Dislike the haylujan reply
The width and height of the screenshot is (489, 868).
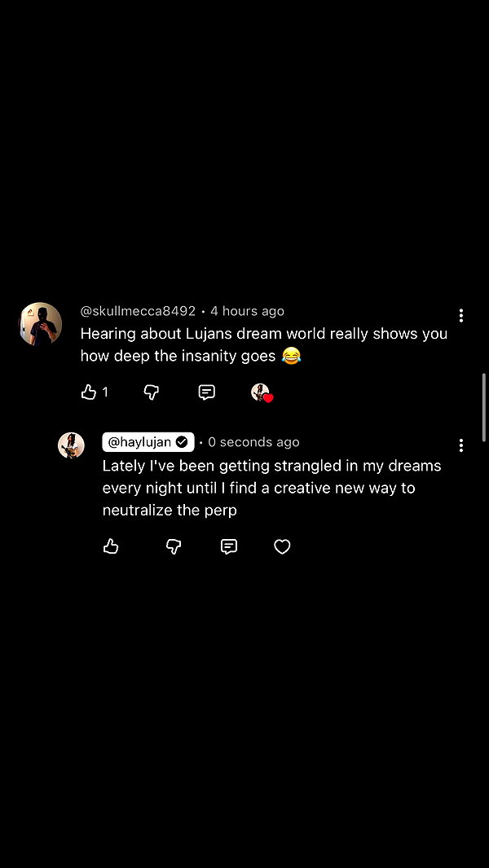click(x=174, y=547)
